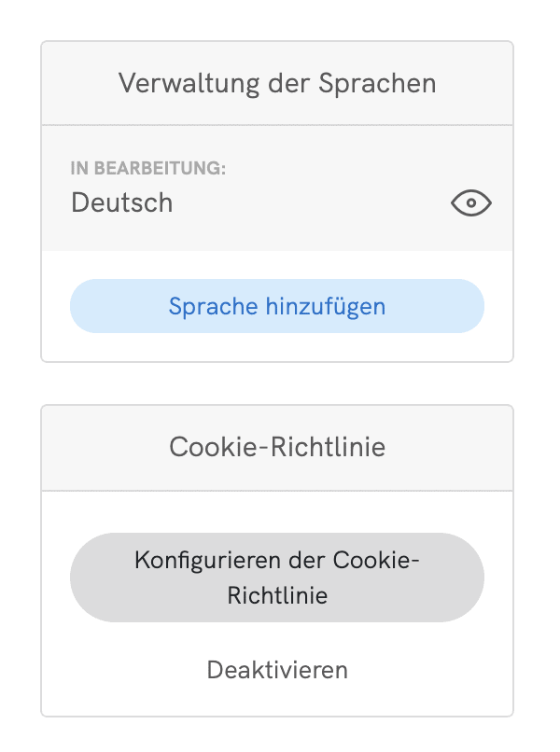Select the Deutsch language entry
Image resolution: width=560 pixels, height=752 pixels.
click(x=122, y=202)
